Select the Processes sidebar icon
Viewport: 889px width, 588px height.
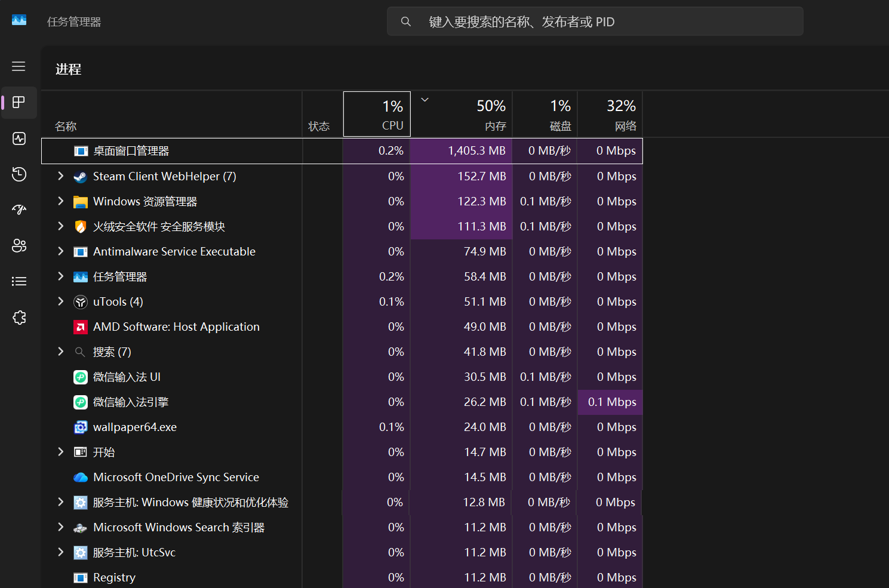click(19, 102)
